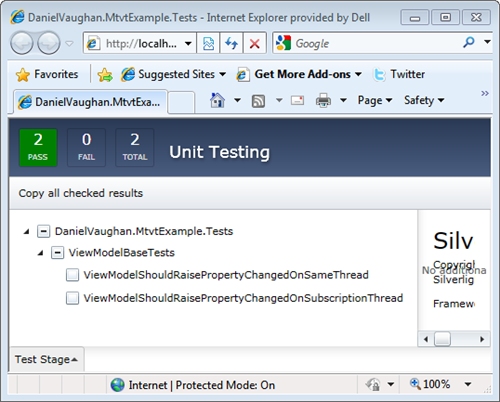Click the red Stop loading icon
The width and height of the screenshot is (500, 402).
coord(255,43)
